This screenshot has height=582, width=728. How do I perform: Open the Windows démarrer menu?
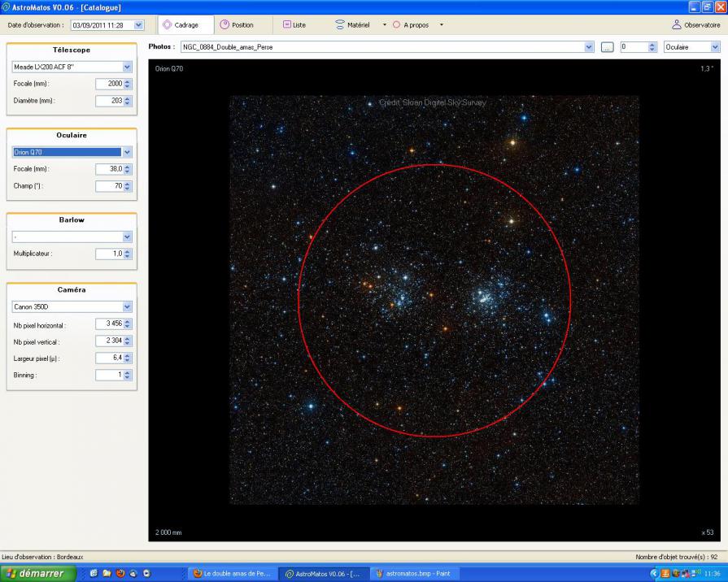tap(38, 574)
